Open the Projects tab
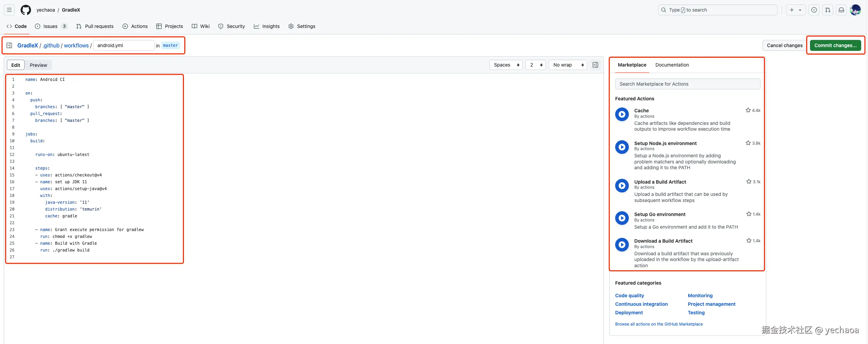This screenshot has height=344, width=868. coord(170,26)
